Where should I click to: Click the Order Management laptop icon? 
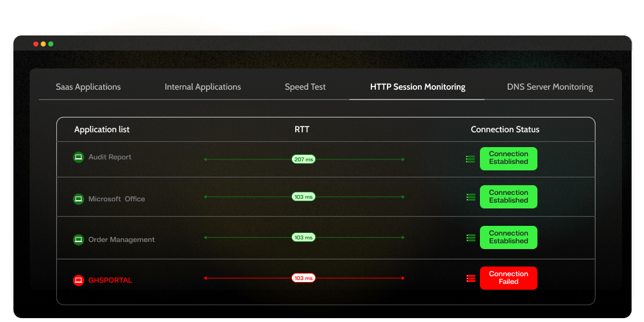pos(78,239)
